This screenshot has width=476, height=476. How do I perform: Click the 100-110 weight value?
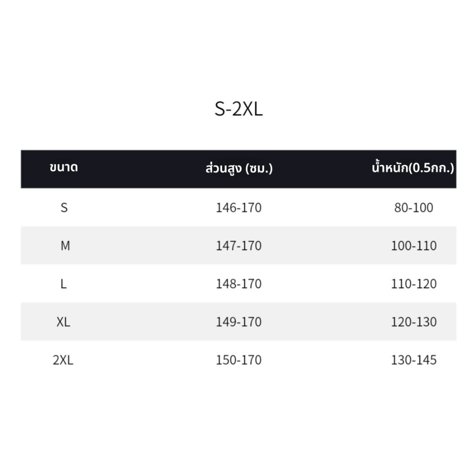click(x=414, y=245)
